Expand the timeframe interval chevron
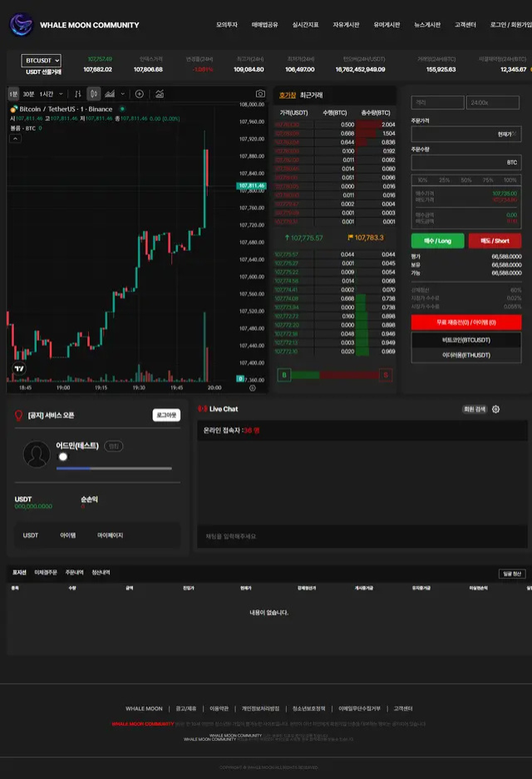The height and width of the screenshot is (779, 532). pyautogui.click(x=62, y=94)
